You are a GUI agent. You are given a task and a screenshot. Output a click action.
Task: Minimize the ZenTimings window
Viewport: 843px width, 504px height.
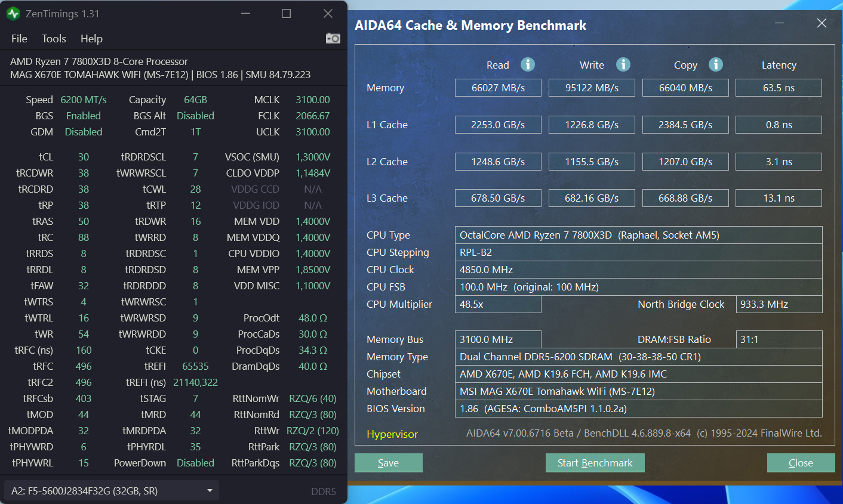(246, 13)
